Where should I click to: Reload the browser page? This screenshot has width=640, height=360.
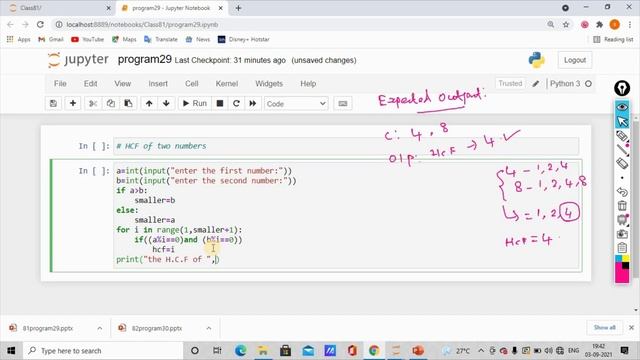coord(40,24)
